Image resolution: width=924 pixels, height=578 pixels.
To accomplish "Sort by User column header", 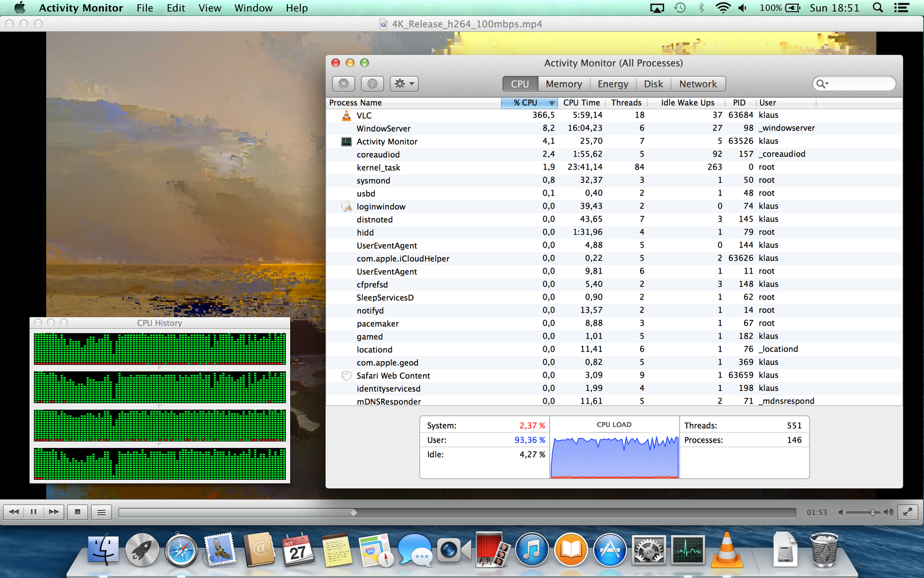I will tap(786, 103).
